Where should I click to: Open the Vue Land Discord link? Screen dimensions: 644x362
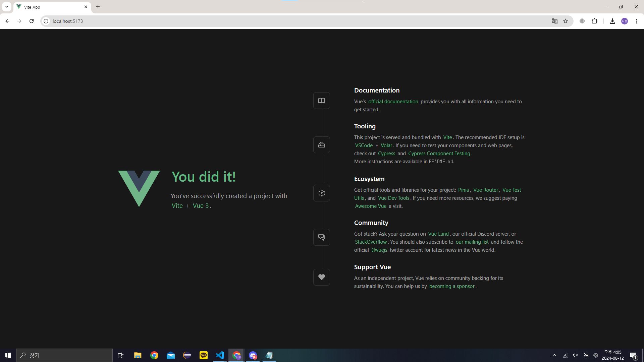tap(438, 234)
